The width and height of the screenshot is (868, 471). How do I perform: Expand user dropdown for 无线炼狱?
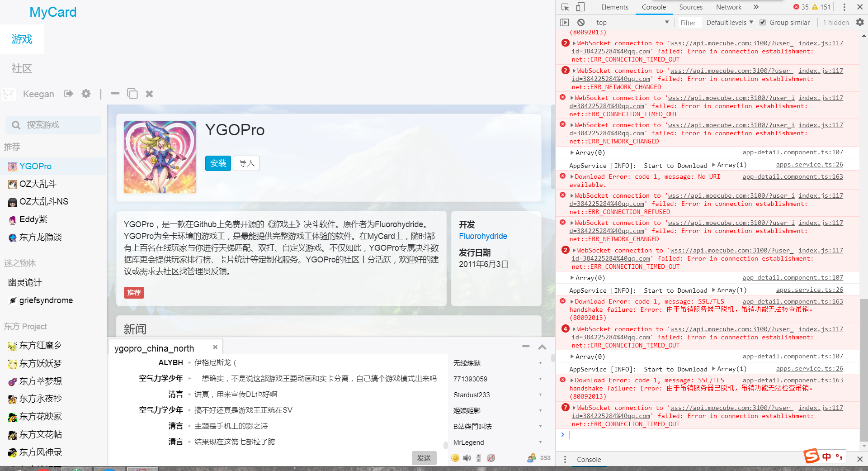(540, 363)
